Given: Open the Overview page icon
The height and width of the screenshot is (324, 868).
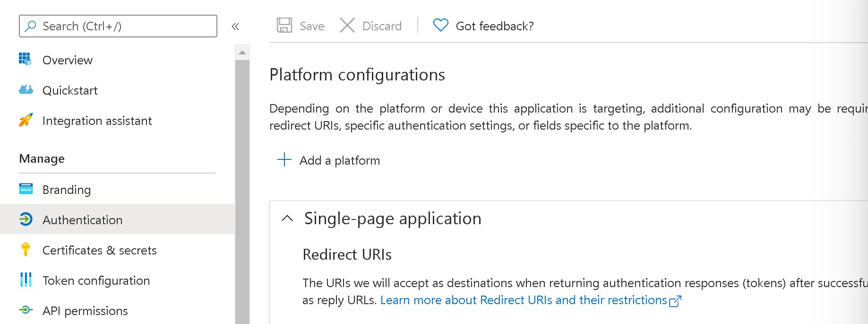Looking at the screenshot, I should pos(26,59).
